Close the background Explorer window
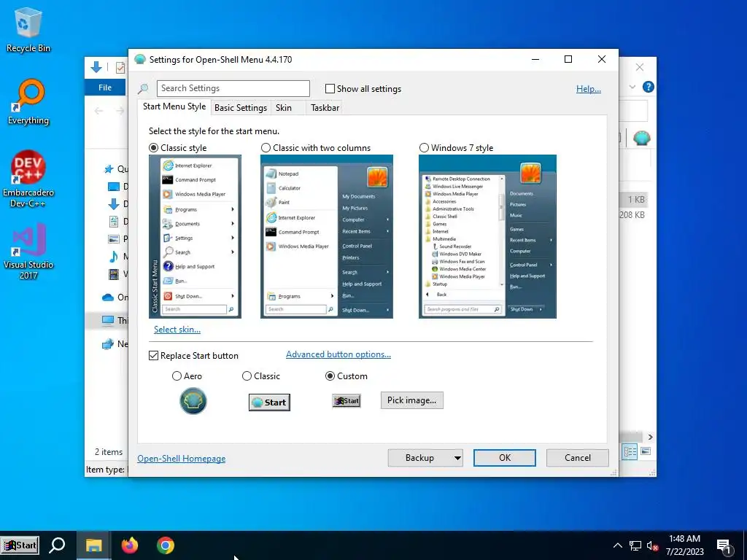 pyautogui.click(x=639, y=68)
